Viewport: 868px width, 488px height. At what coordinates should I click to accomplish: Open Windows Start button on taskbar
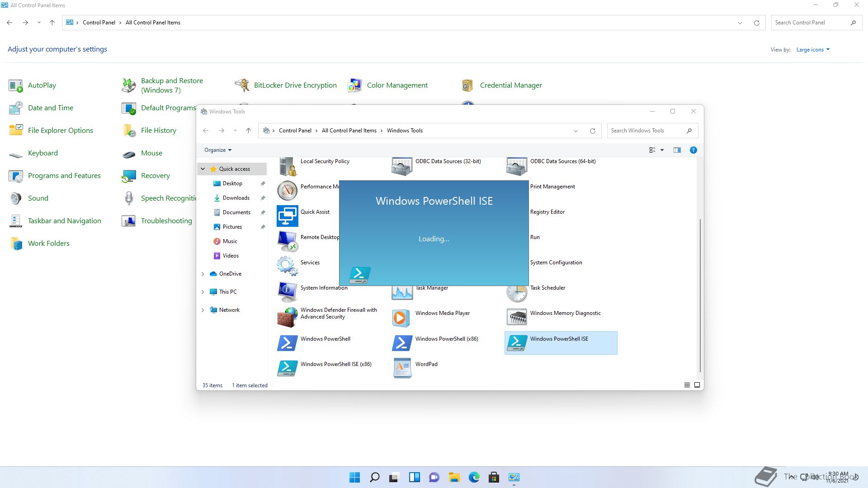355,477
